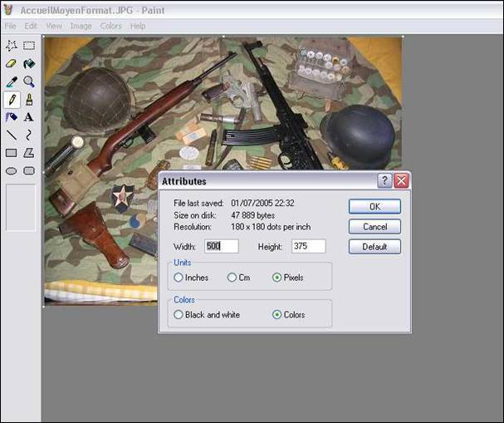Open the View menu
504x423 pixels.
54,26
